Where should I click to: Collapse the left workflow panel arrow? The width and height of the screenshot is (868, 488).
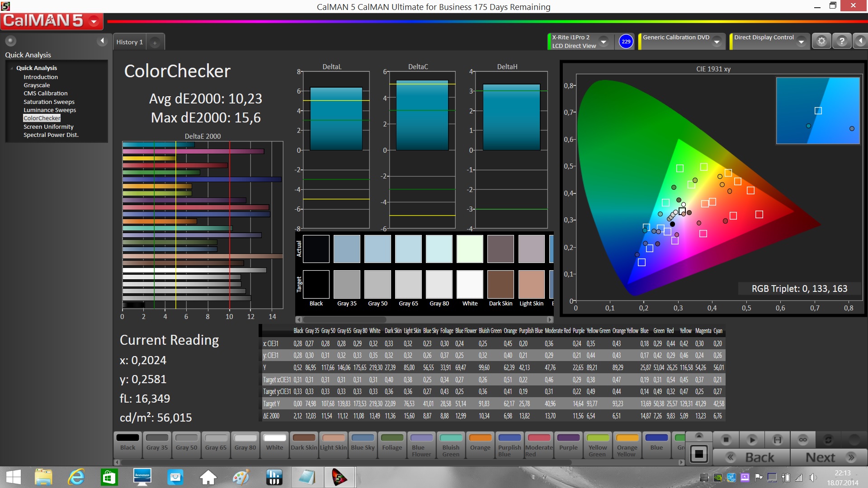pyautogui.click(x=102, y=41)
